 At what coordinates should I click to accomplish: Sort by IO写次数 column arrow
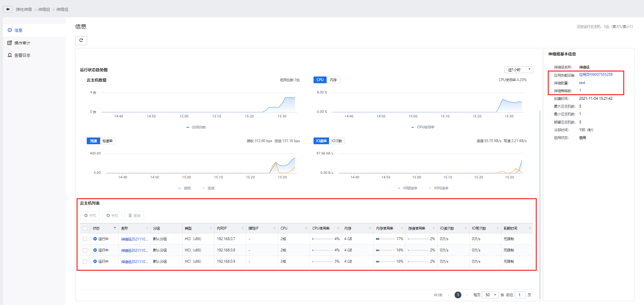pos(498,228)
